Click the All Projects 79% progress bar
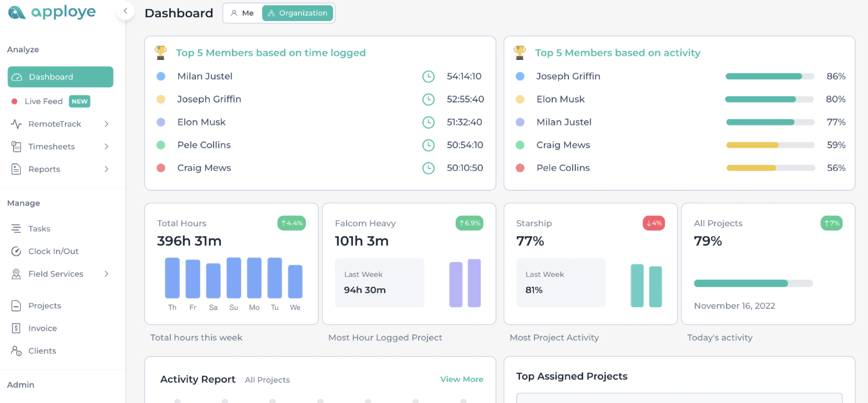The image size is (868, 403). [753, 283]
